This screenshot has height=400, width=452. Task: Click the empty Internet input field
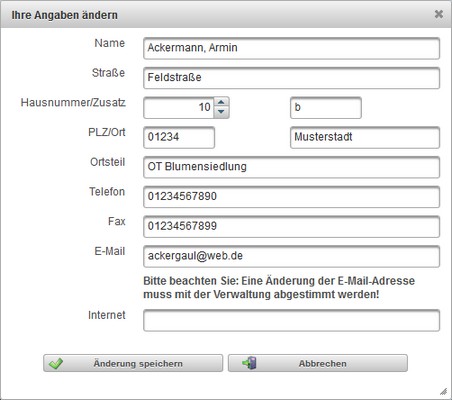point(291,320)
